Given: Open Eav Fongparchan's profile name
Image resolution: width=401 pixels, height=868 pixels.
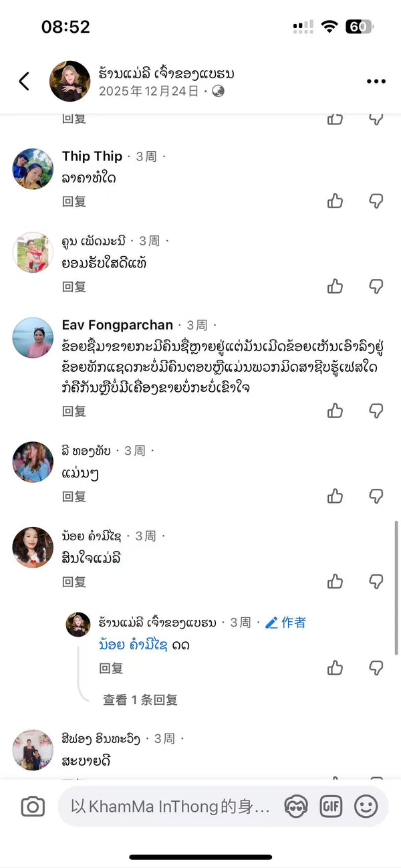Looking at the screenshot, I should 118,325.
